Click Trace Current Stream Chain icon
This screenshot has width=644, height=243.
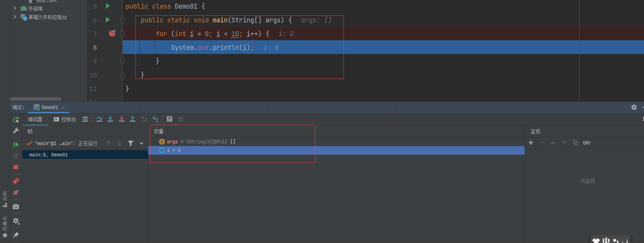(181, 119)
